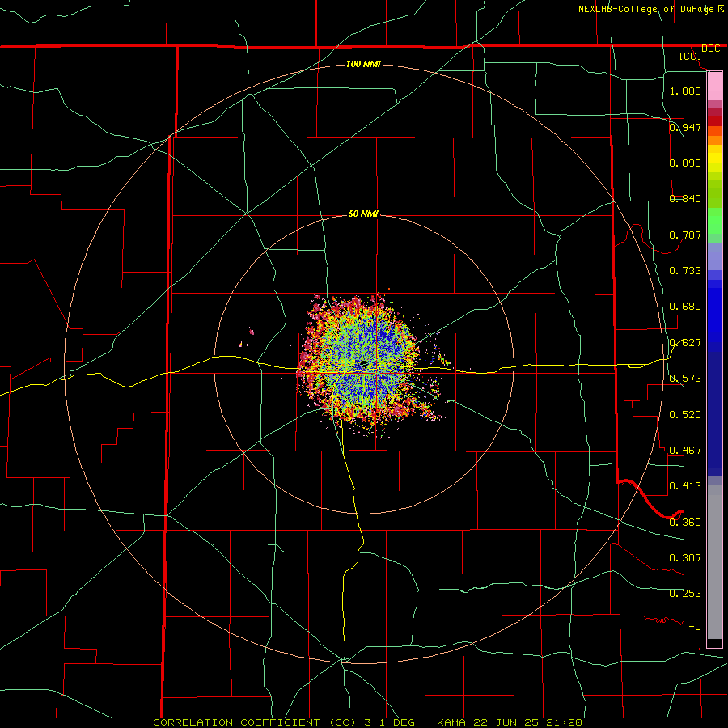Screen dimensions: 728x728
Task: Click the 0.787 legend value
Action: pyautogui.click(x=685, y=235)
